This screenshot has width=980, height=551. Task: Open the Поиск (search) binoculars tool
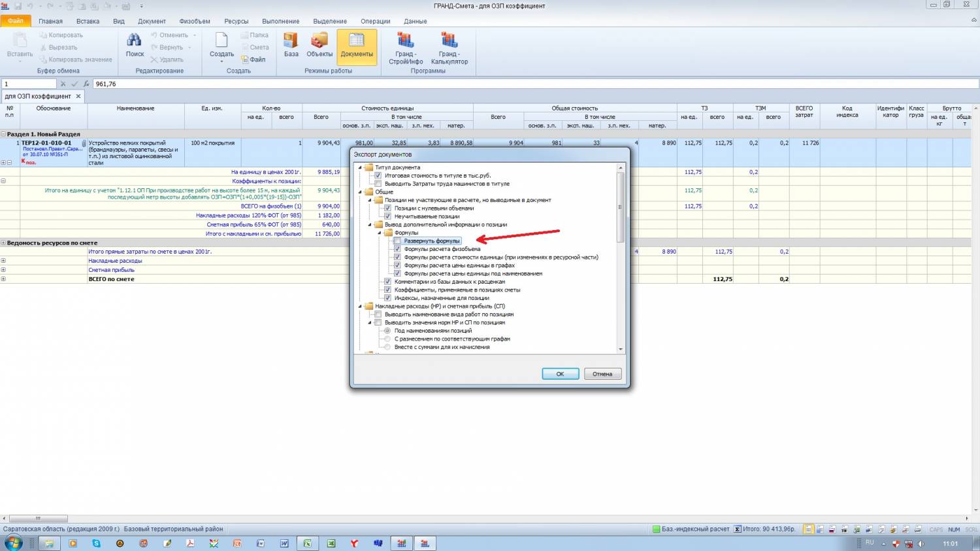(x=135, y=45)
